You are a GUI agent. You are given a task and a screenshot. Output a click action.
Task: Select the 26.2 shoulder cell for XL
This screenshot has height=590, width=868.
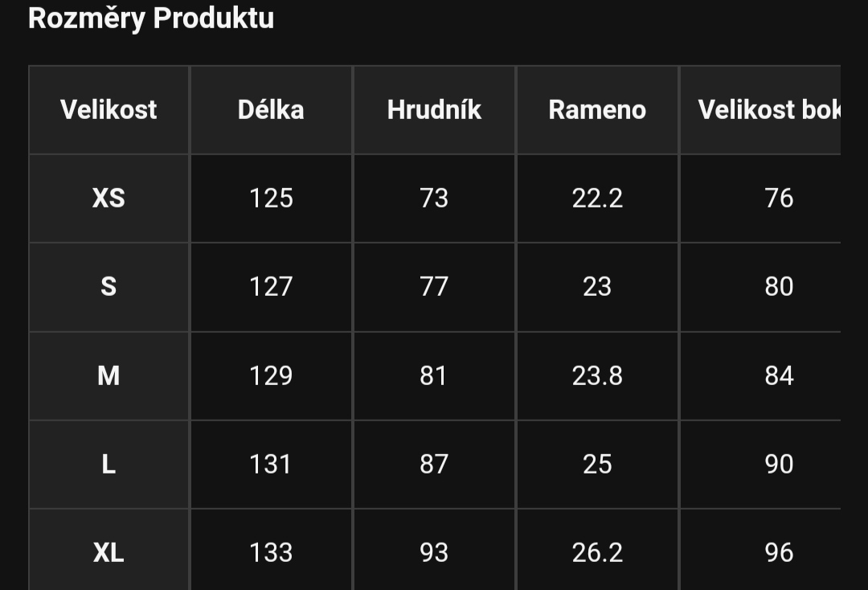596,552
